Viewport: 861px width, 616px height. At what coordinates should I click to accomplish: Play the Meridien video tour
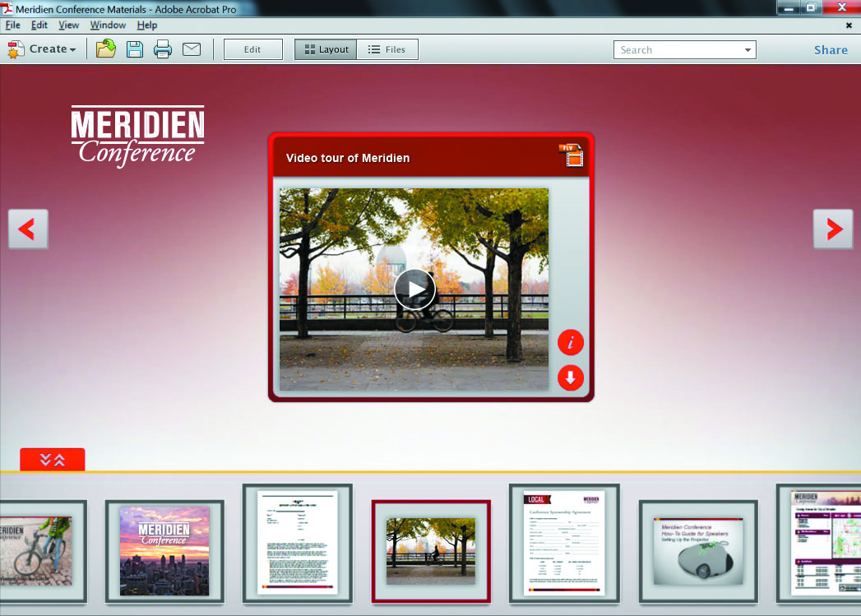(x=414, y=289)
